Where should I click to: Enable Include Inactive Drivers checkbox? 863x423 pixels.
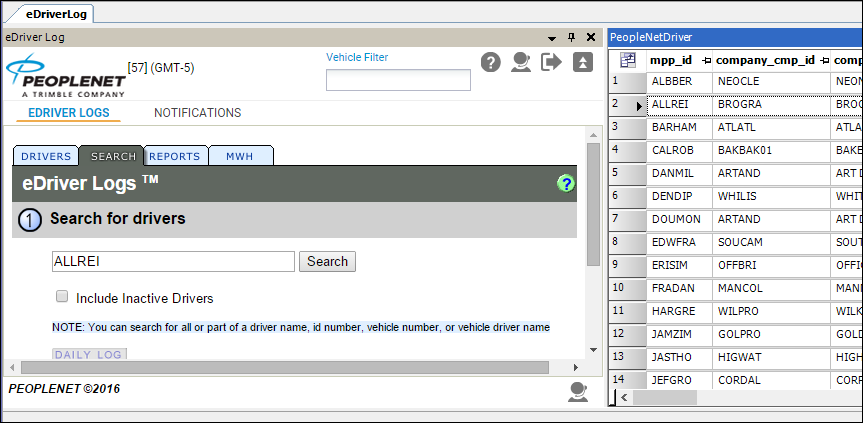(x=62, y=297)
